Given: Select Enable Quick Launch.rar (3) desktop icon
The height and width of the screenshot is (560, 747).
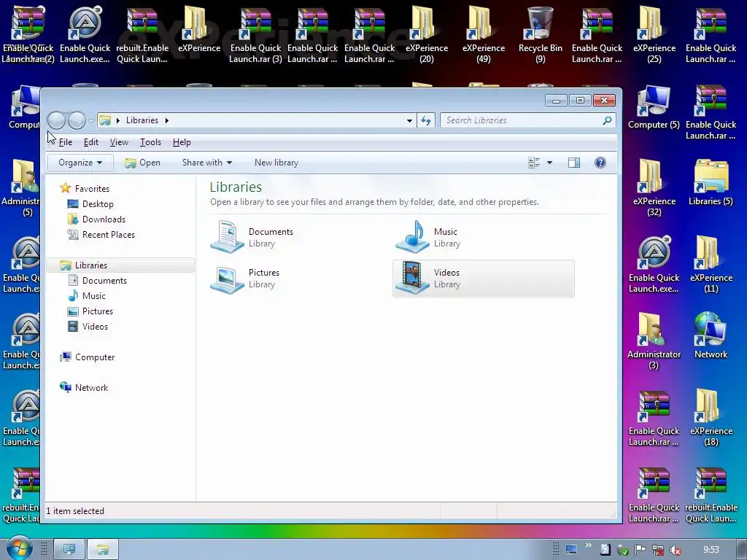Looking at the screenshot, I should click(x=256, y=35).
